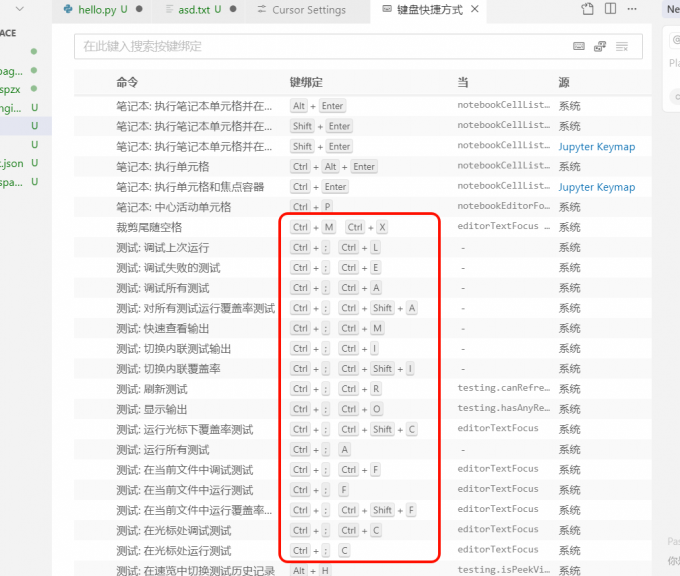Select the 裁剪尾随空格 command row
The width and height of the screenshot is (680, 576).
click(363, 227)
